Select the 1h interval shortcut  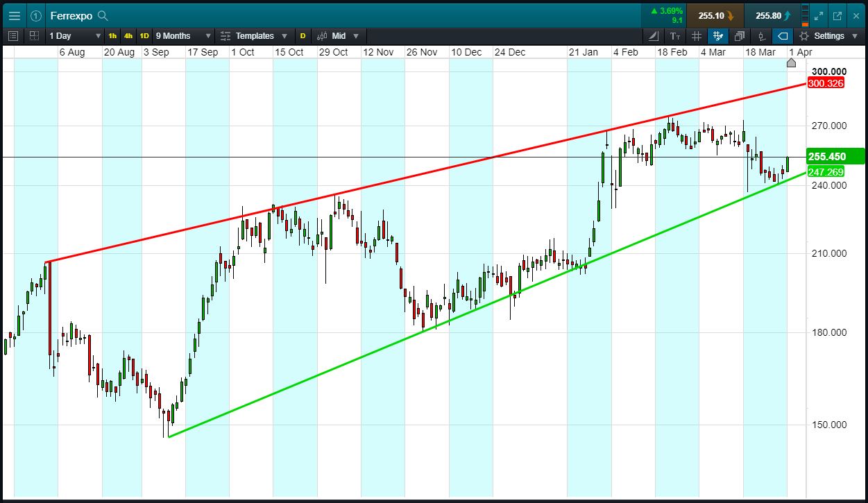coord(112,36)
